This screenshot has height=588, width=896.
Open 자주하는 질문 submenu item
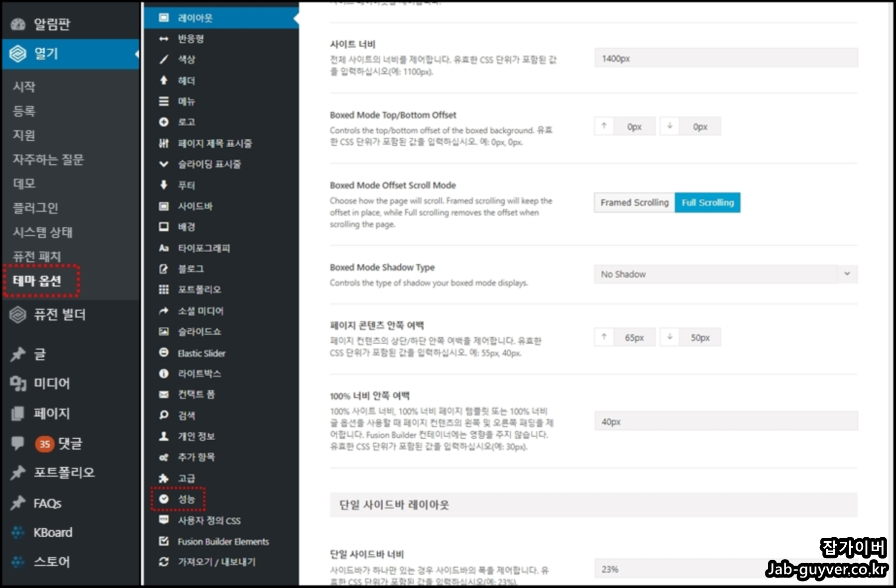coord(48,160)
